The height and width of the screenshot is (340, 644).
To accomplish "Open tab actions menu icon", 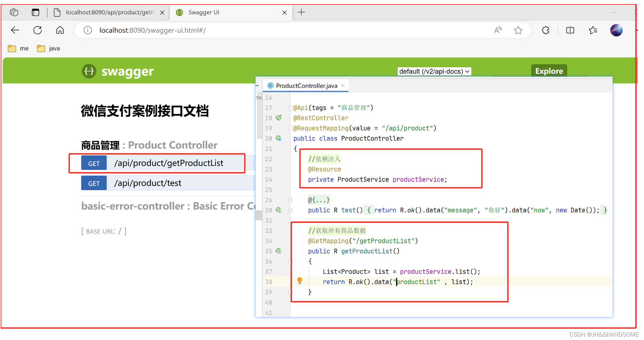I will (x=35, y=12).
